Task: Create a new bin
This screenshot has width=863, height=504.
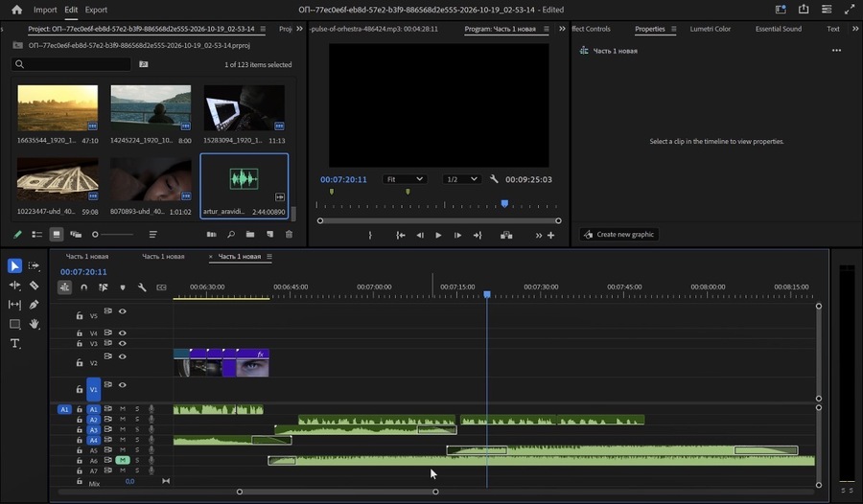Action: (250, 235)
